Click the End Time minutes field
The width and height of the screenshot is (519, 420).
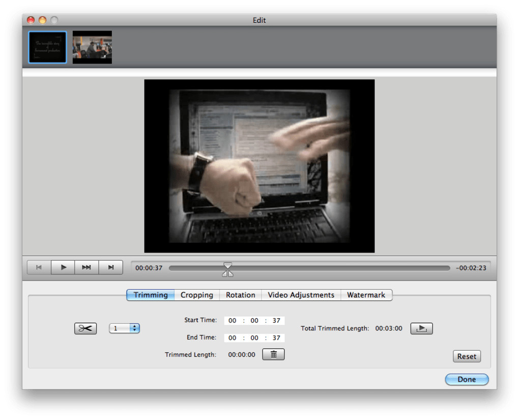click(254, 338)
